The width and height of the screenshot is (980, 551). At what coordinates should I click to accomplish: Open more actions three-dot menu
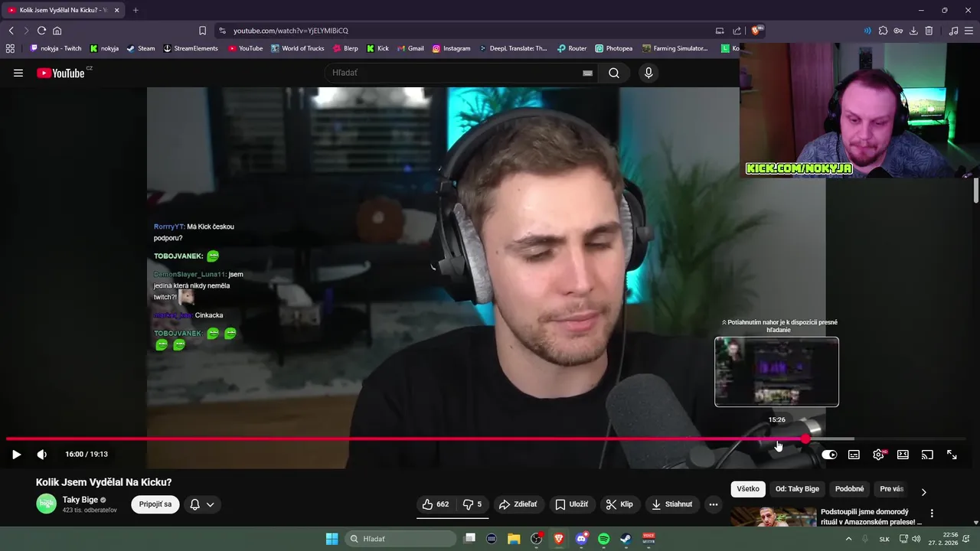pyautogui.click(x=714, y=504)
